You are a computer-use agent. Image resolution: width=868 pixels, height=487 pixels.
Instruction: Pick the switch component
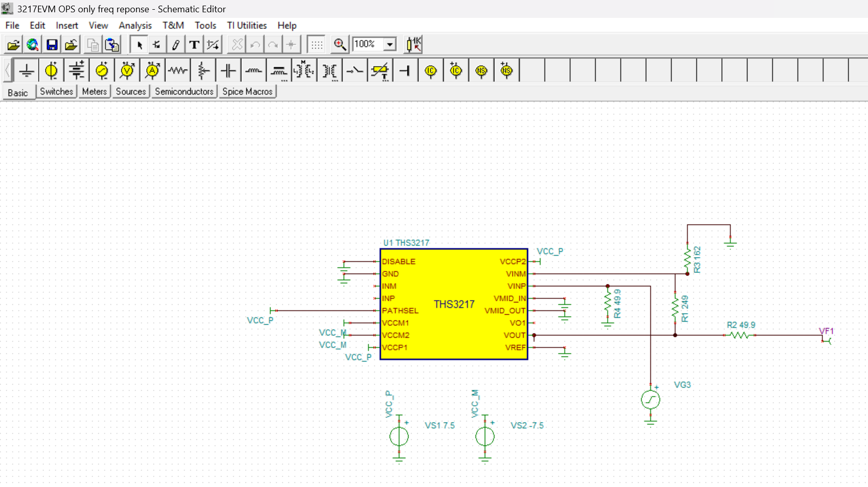(x=355, y=71)
